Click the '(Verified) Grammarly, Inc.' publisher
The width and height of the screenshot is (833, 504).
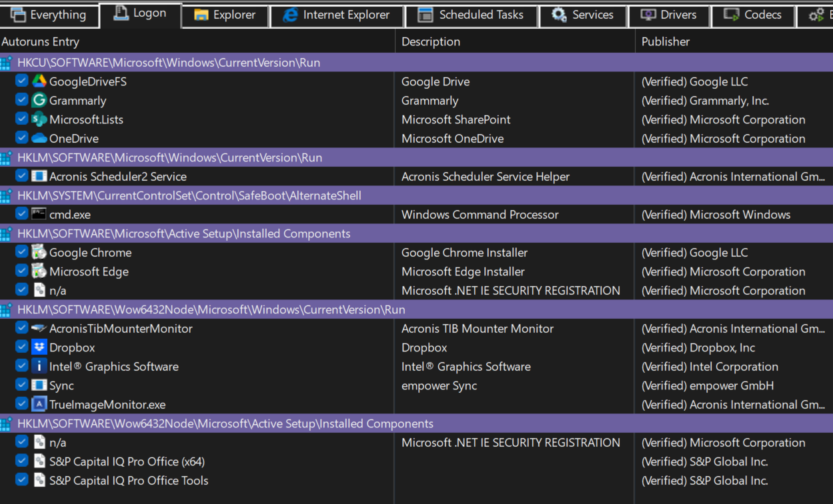click(705, 101)
